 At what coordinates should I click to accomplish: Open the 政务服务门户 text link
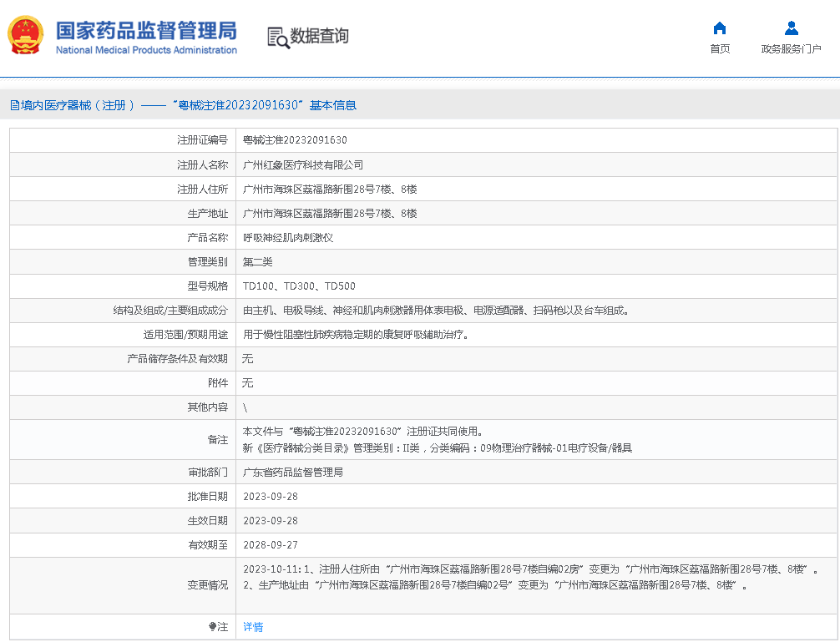[x=791, y=49]
